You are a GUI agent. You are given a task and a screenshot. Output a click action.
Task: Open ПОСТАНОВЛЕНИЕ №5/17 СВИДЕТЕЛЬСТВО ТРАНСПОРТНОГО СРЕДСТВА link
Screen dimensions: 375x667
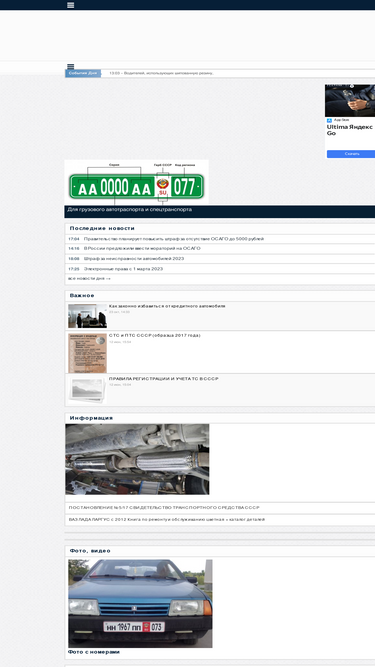tap(164, 508)
